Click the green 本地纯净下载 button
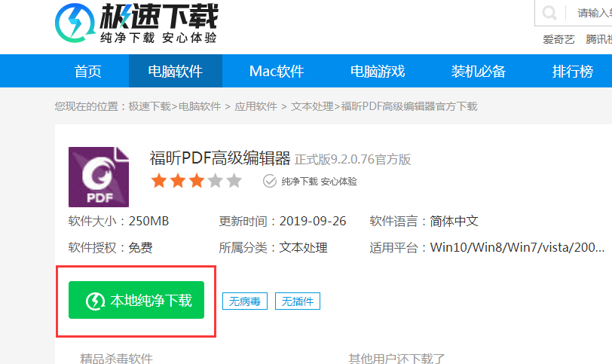The width and height of the screenshot is (612, 364). click(x=136, y=300)
